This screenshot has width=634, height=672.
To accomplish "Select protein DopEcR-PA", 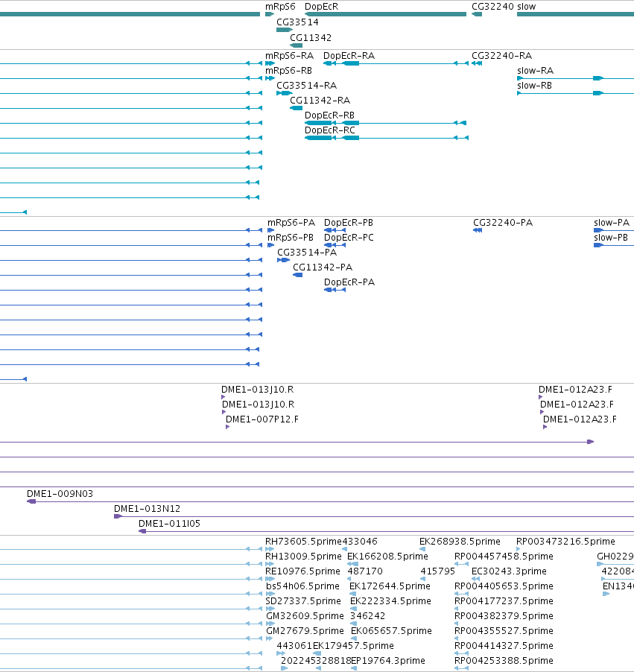I will tap(349, 282).
